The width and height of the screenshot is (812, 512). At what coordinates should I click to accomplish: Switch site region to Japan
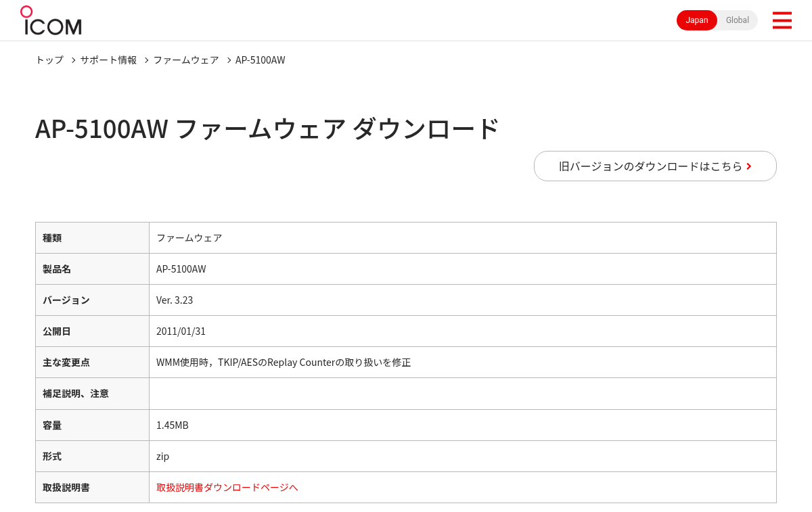pyautogui.click(x=696, y=20)
